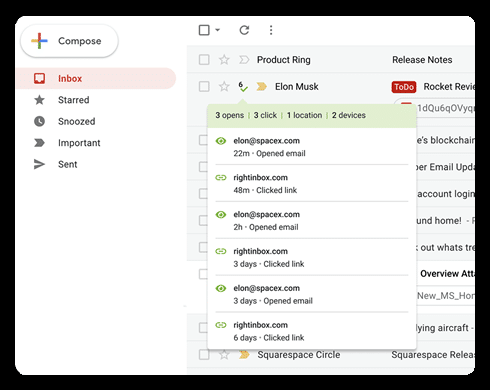Click the clock icon beside Snoozed

(39, 121)
